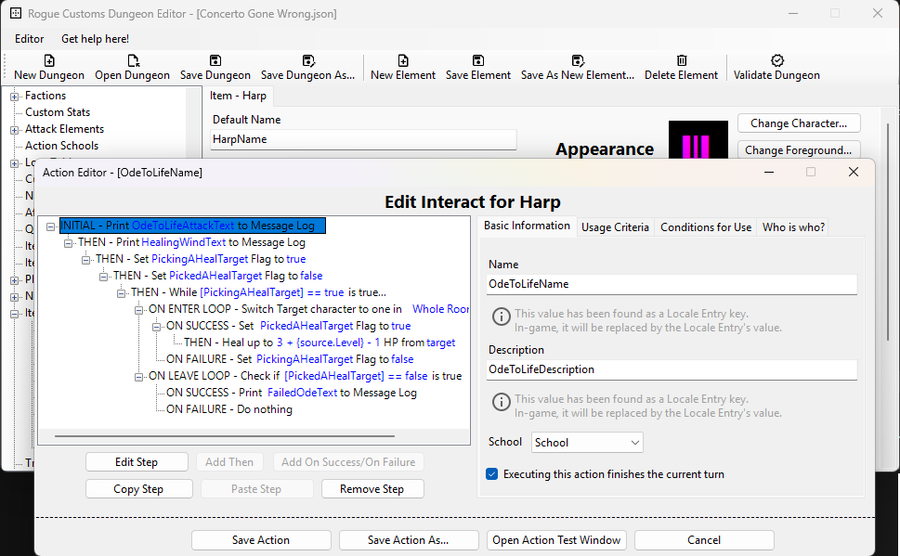Open the School dropdown

[x=587, y=442]
